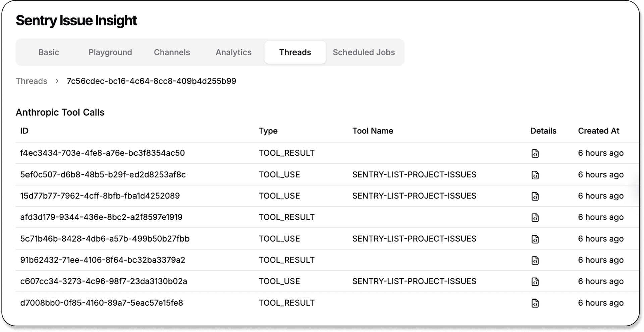Open the Scheduled Jobs tab

(364, 52)
